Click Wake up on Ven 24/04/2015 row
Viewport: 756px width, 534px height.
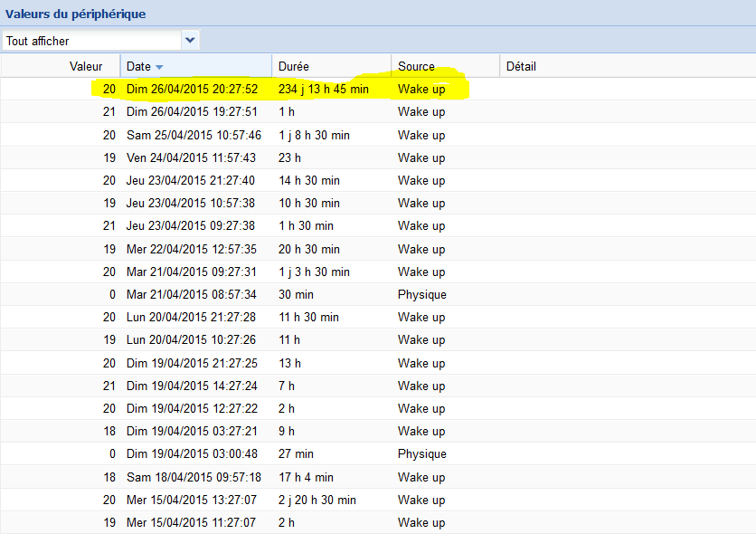(421, 157)
